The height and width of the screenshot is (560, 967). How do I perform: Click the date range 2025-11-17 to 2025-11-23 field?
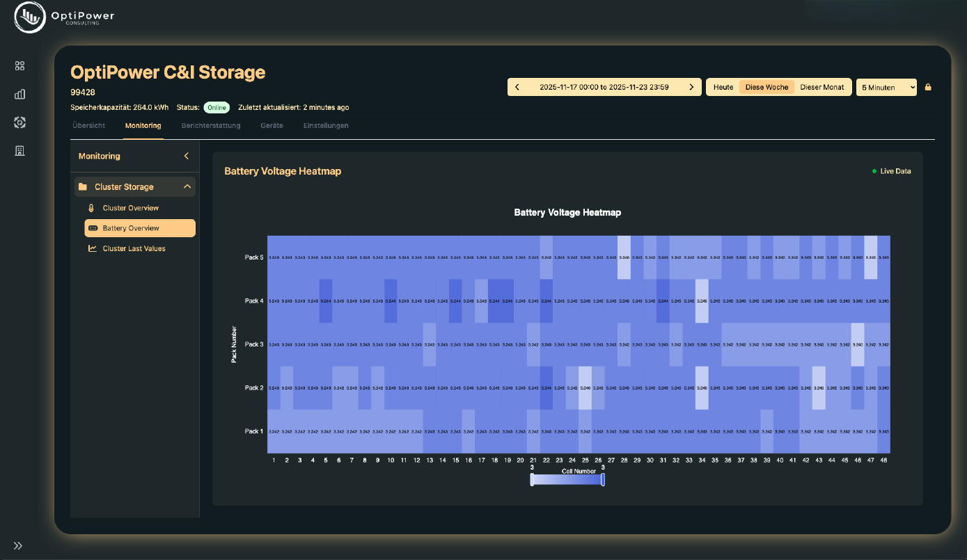tap(604, 87)
